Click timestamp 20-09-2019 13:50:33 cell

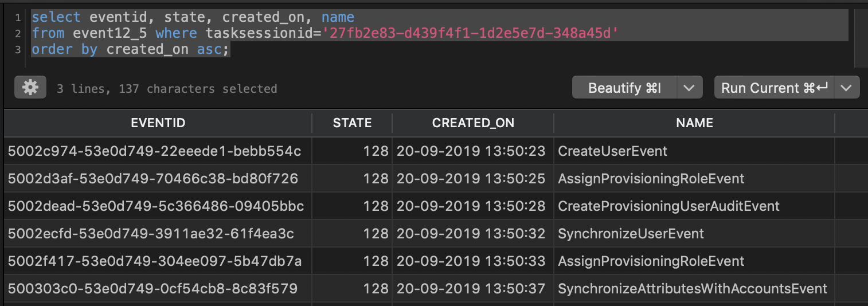[x=471, y=261]
